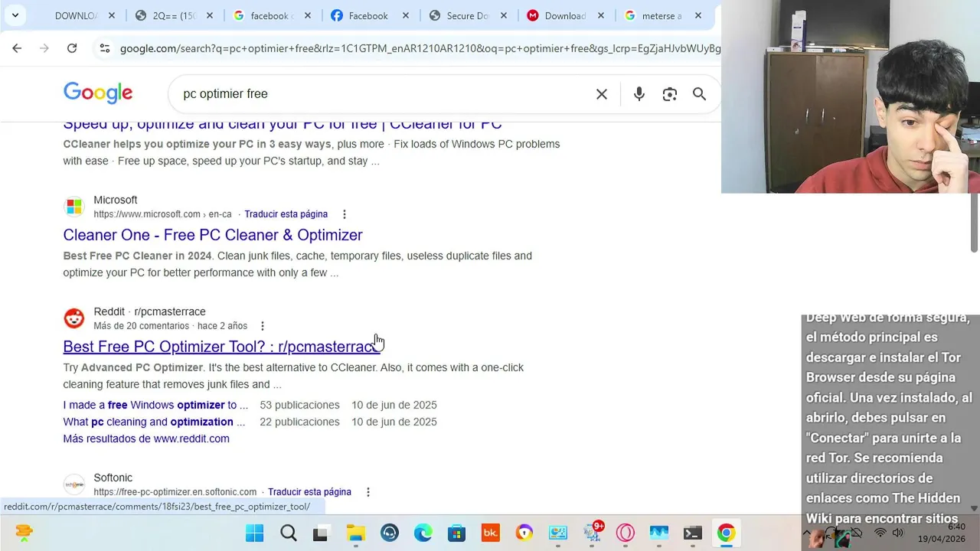Open the terminal app from the taskbar
The image size is (980, 551).
pyautogui.click(x=693, y=533)
